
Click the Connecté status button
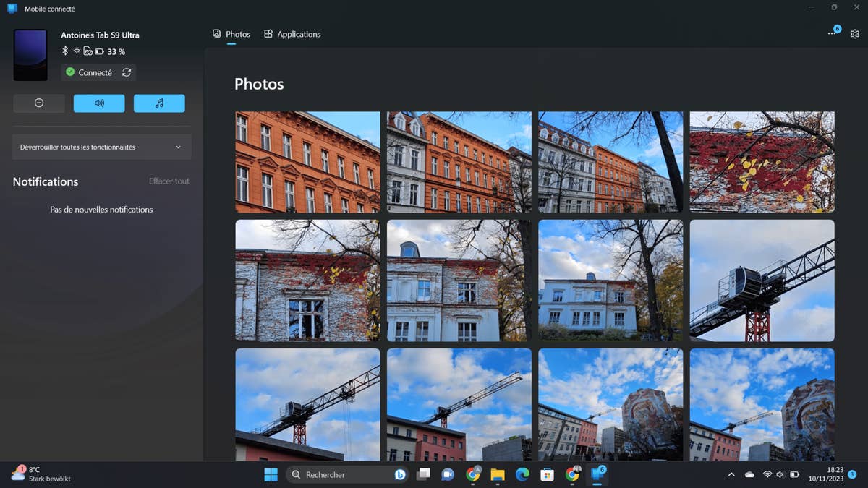click(x=89, y=72)
